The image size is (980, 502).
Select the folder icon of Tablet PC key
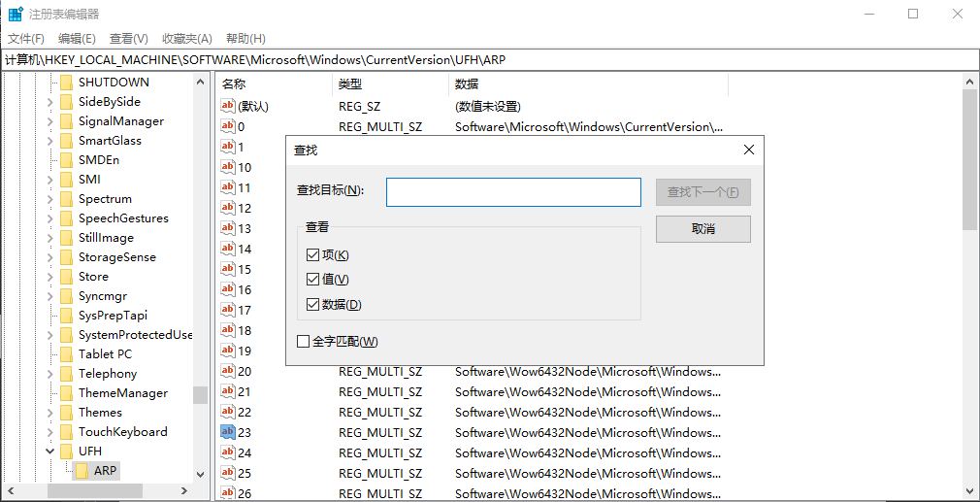click(67, 353)
